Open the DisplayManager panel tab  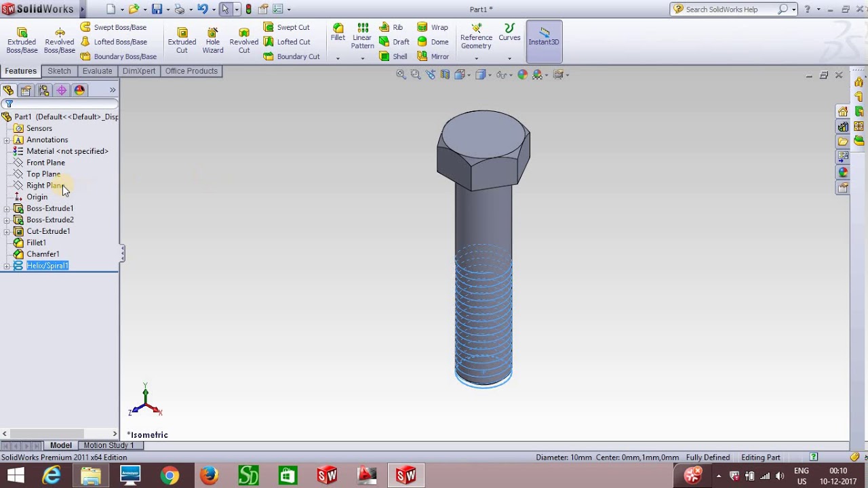(x=79, y=90)
